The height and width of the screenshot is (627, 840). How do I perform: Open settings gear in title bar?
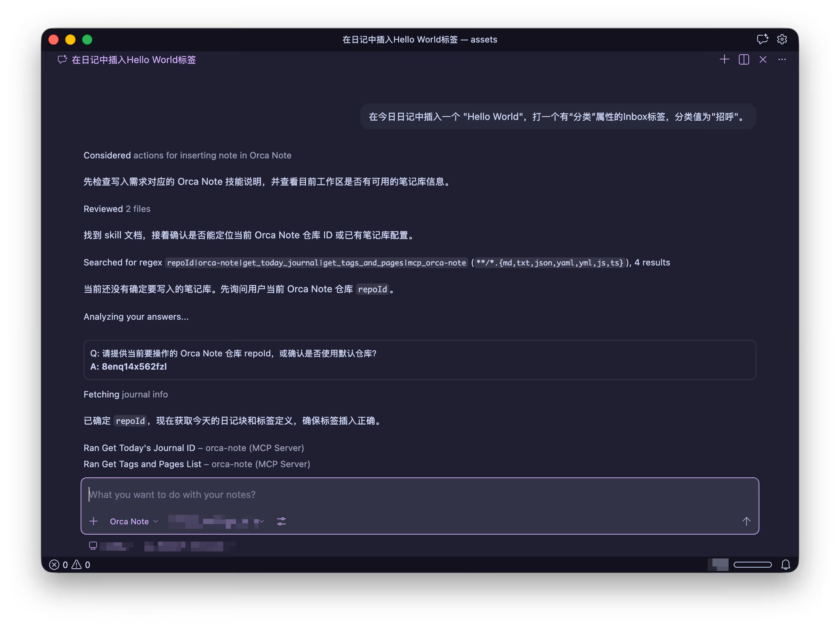point(782,39)
